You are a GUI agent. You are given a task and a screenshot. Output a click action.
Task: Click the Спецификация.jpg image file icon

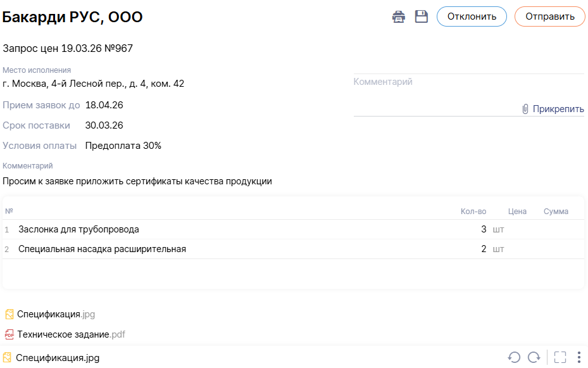[9, 314]
